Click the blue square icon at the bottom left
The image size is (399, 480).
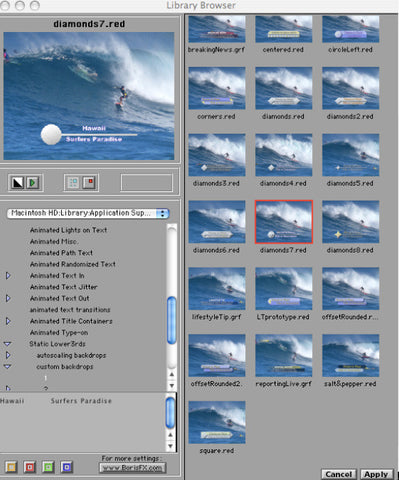67,467
